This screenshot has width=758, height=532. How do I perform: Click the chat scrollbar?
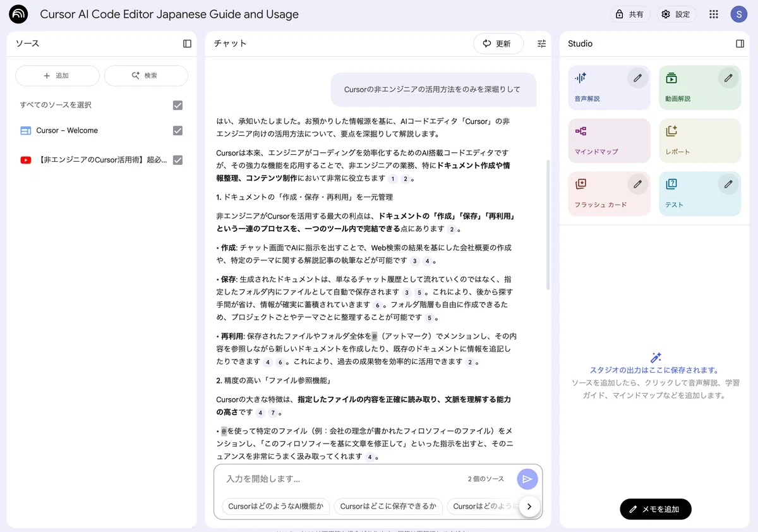click(x=548, y=224)
